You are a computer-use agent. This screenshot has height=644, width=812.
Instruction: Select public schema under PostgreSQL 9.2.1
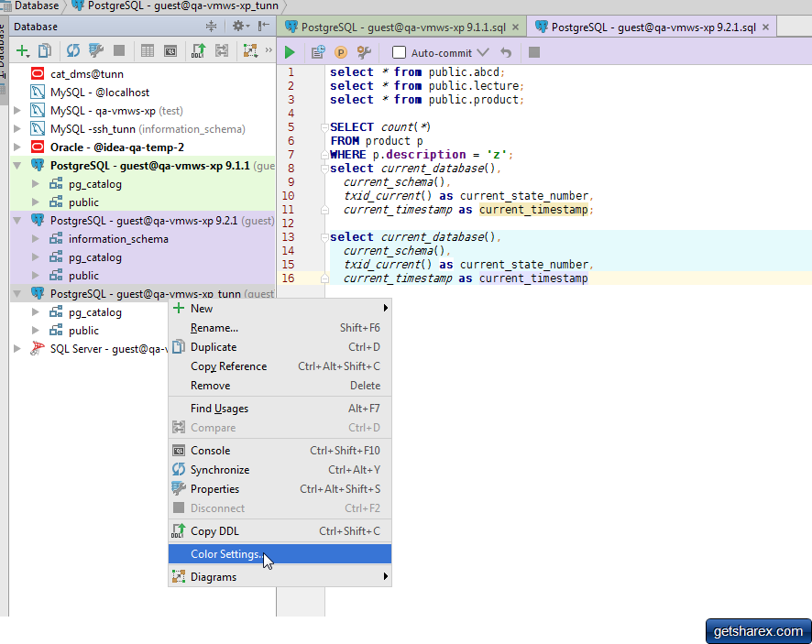click(83, 276)
